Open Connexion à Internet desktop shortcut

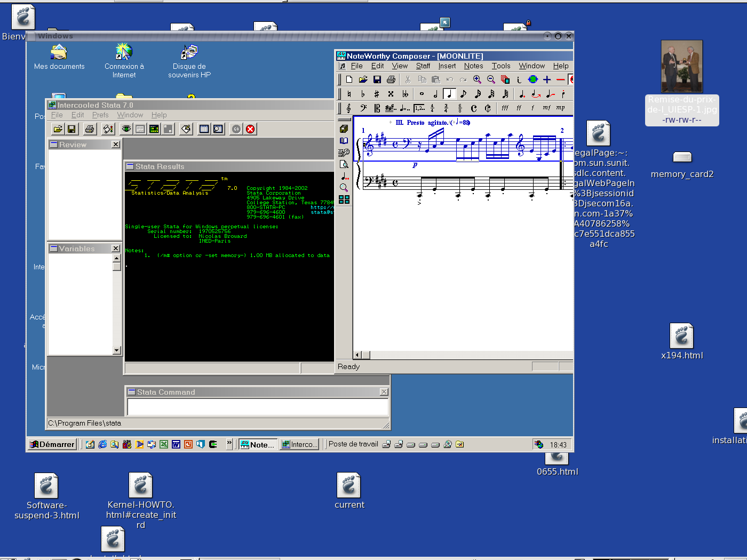[x=124, y=60]
